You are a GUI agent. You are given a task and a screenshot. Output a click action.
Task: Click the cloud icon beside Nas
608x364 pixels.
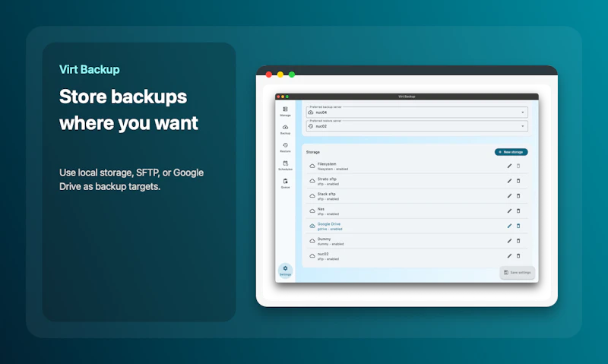(x=312, y=211)
